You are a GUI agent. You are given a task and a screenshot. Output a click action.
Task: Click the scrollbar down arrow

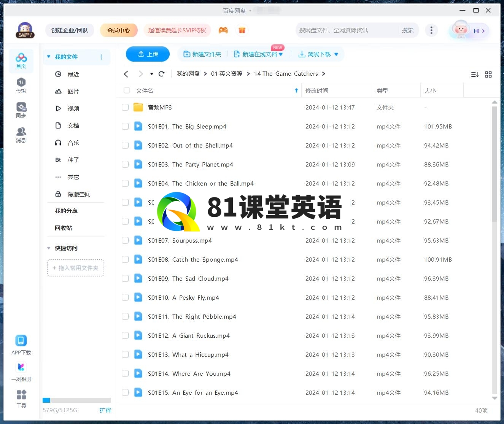[494, 398]
